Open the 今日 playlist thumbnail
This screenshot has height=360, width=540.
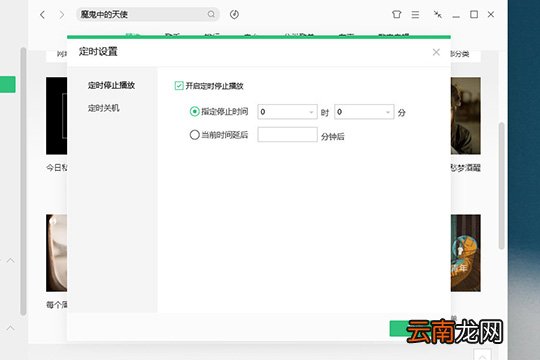coord(56,116)
